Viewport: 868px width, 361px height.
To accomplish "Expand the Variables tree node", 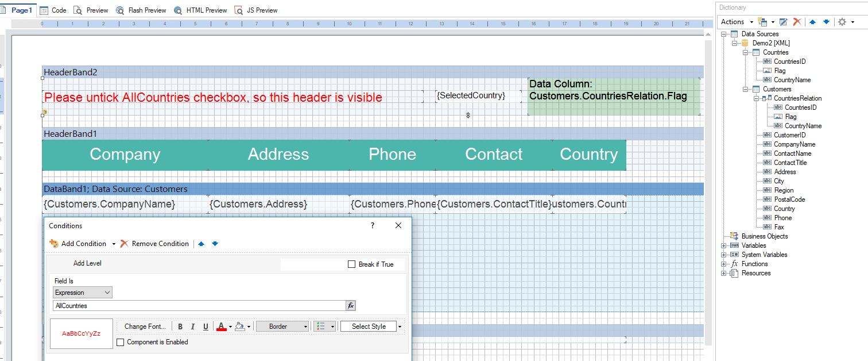I will (723, 245).
